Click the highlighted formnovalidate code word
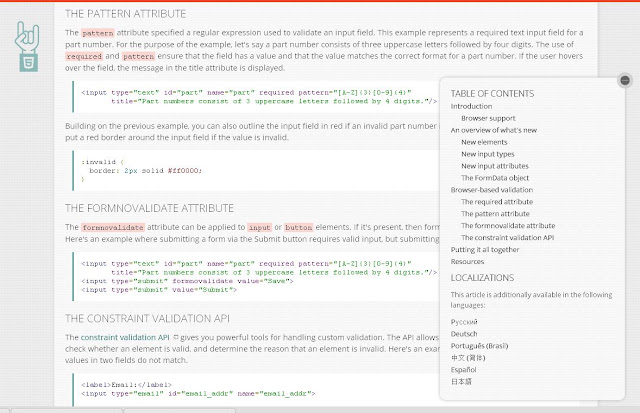Image resolution: width=640 pixels, height=413 pixels. point(113,227)
